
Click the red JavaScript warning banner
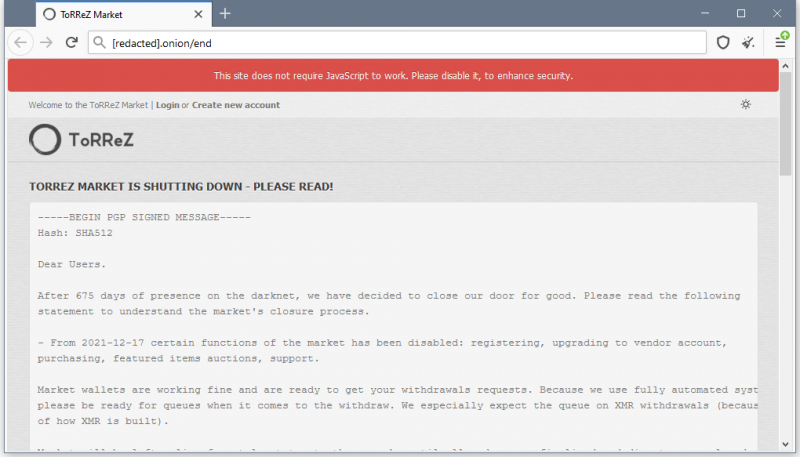[393, 75]
